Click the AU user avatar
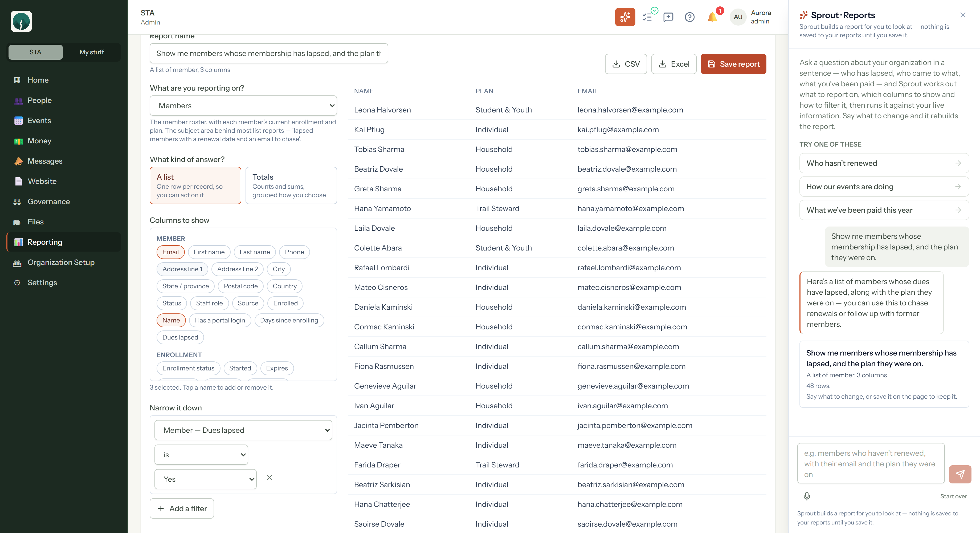Screen dimensions: 980x533 (738, 17)
